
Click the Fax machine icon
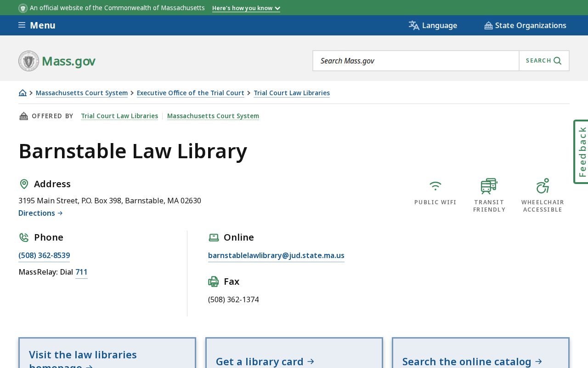point(214,282)
